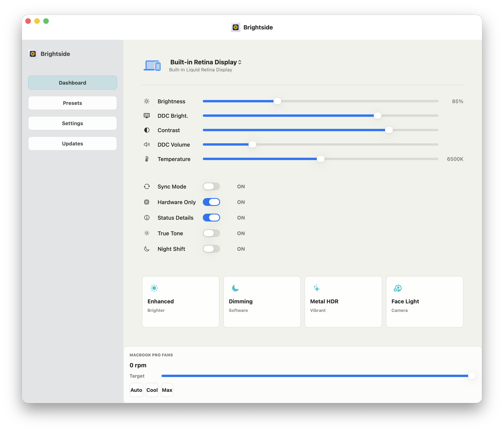Click the info icon beside Status Details
The height and width of the screenshot is (432, 504).
click(x=147, y=218)
